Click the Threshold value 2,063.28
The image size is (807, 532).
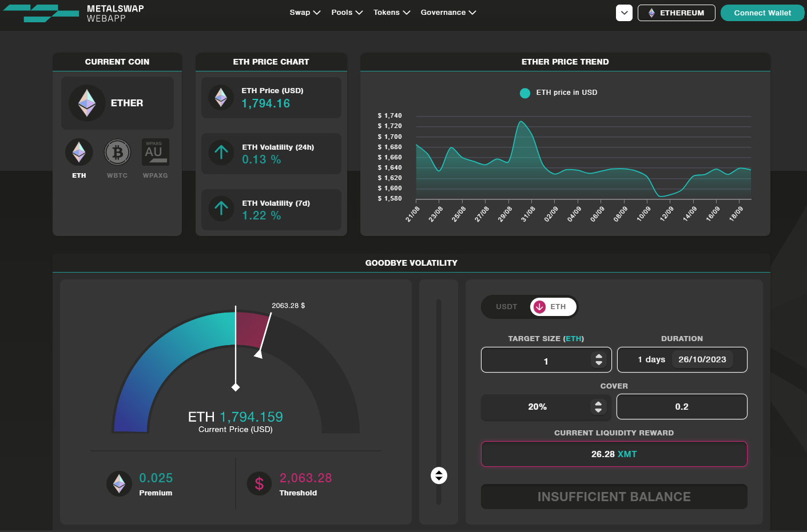(x=305, y=478)
